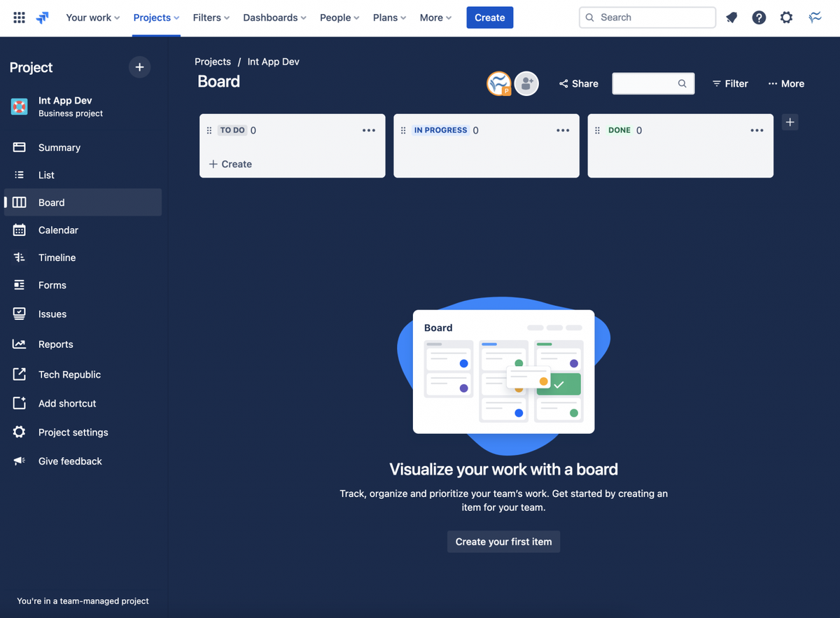840x618 pixels.
Task: Select the Timeline view in the sidebar
Action: point(57,258)
